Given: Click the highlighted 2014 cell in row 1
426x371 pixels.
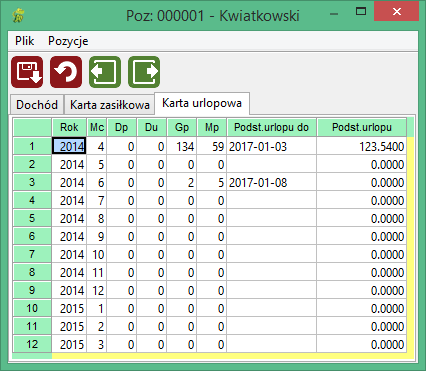Looking at the screenshot, I should click(x=69, y=146).
